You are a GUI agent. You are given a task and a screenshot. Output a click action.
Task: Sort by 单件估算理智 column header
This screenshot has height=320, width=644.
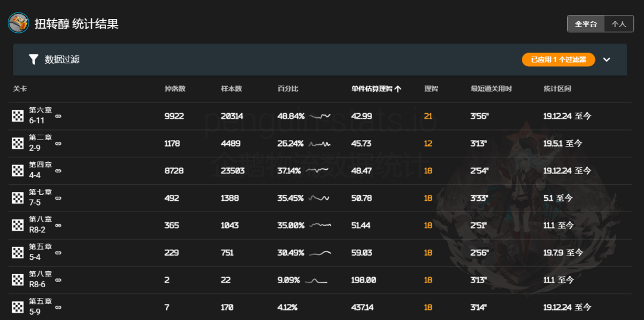(376, 89)
